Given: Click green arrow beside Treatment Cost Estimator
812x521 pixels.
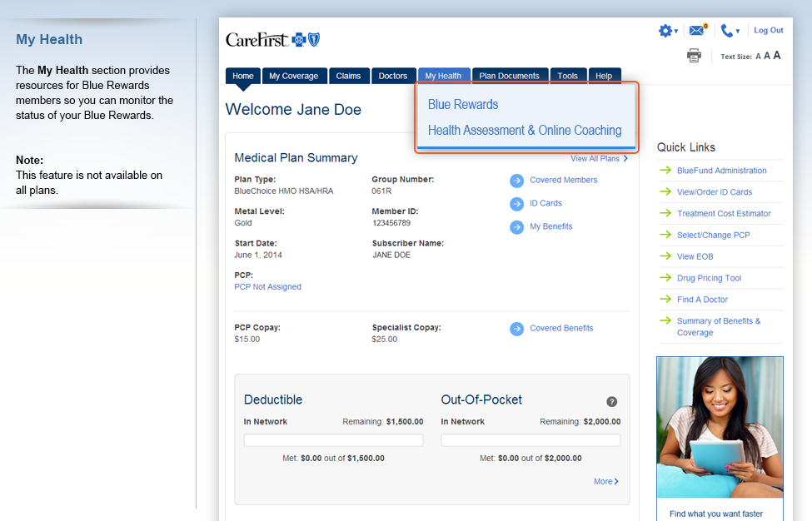Looking at the screenshot, I should (x=665, y=212).
